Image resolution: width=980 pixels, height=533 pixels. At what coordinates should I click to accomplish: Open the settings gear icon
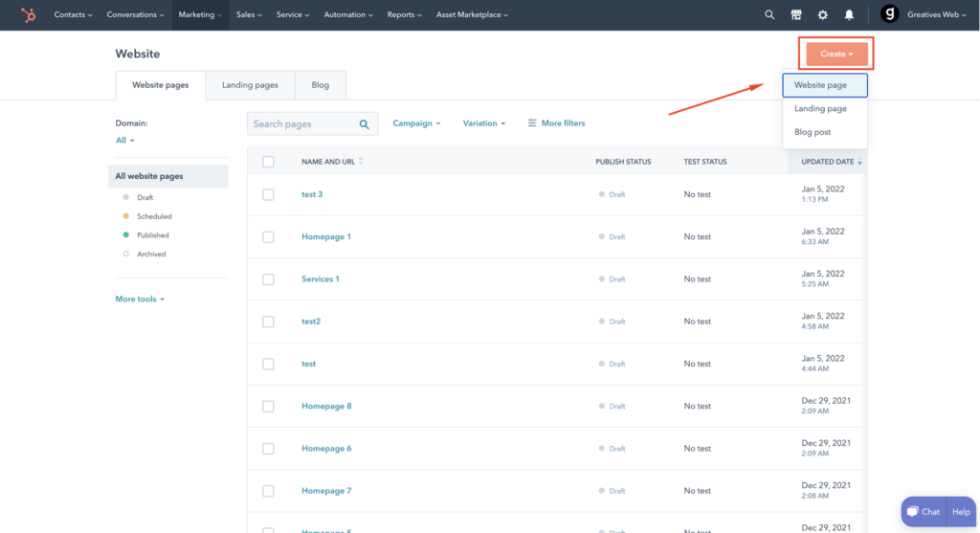pyautogui.click(x=822, y=14)
